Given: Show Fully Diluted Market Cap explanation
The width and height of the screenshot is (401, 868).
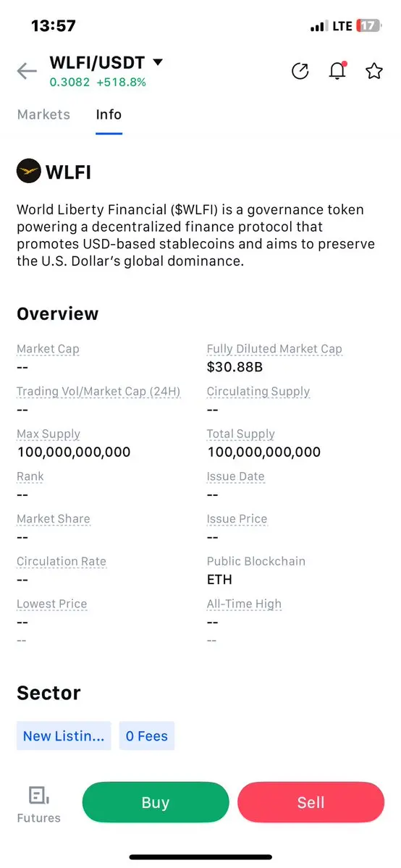Looking at the screenshot, I should point(275,349).
